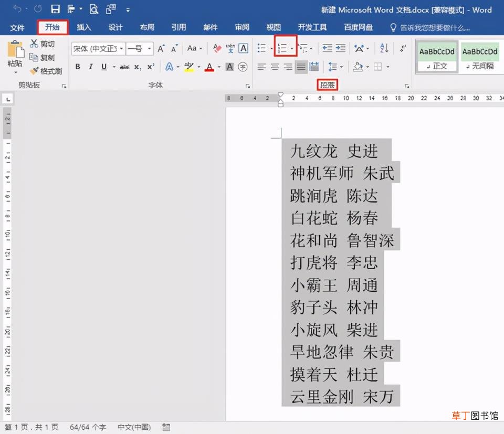
Task: Decrease the font size
Action: (x=174, y=48)
